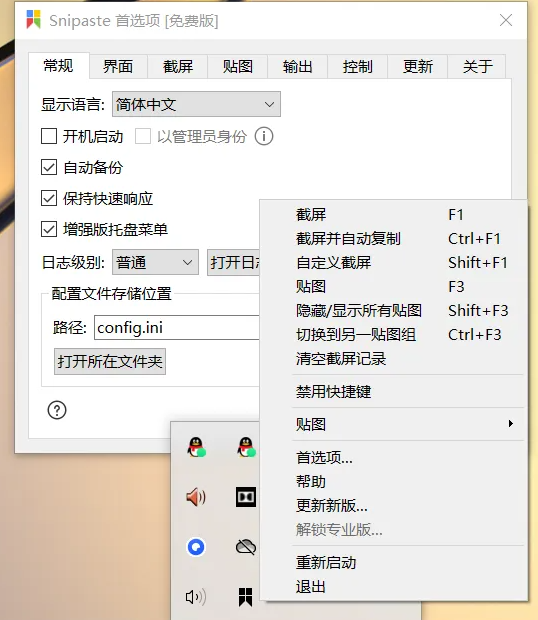Image resolution: width=538 pixels, height=620 pixels.
Task: Toggle the 增强版托盘菜单 checkbox
Action: tap(49, 229)
